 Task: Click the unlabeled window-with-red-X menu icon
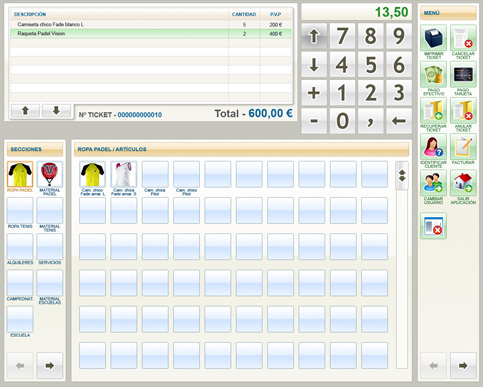click(433, 226)
